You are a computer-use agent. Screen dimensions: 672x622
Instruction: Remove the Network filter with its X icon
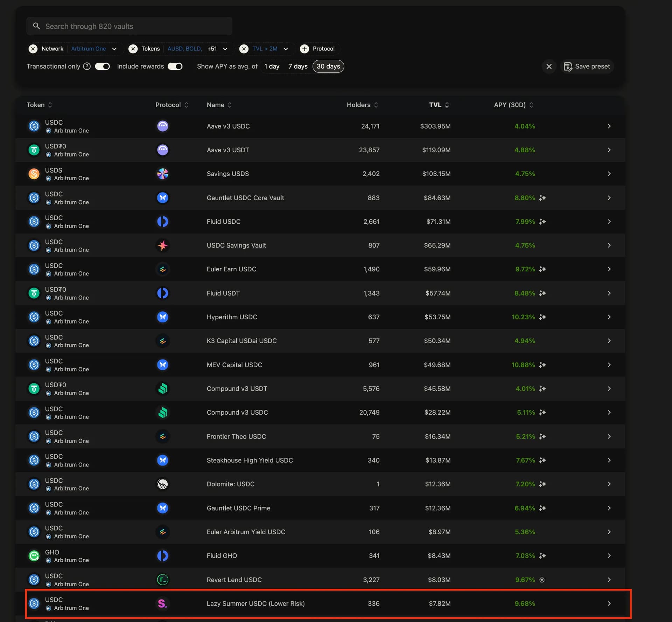click(x=33, y=49)
